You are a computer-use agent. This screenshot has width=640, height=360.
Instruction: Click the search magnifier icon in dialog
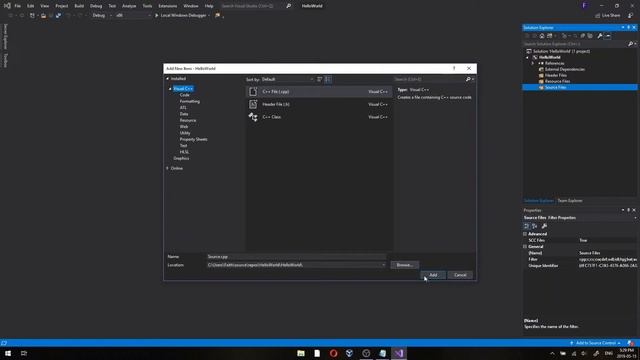tap(468, 79)
